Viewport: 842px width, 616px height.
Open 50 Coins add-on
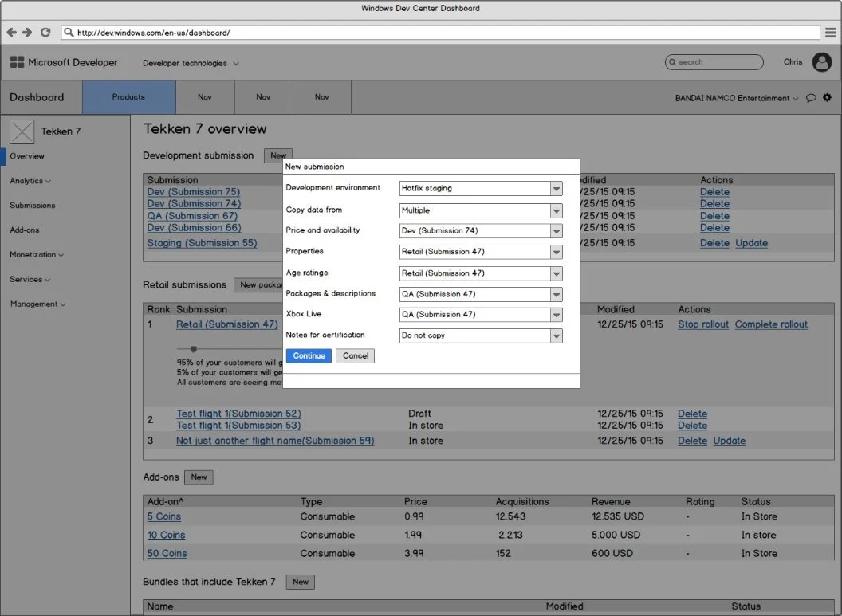tap(167, 553)
